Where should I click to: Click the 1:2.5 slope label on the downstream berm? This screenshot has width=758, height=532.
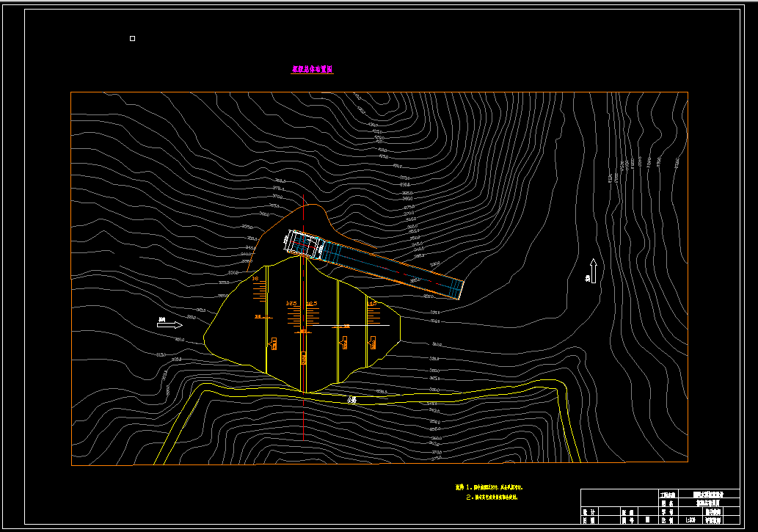pyautogui.click(x=372, y=304)
